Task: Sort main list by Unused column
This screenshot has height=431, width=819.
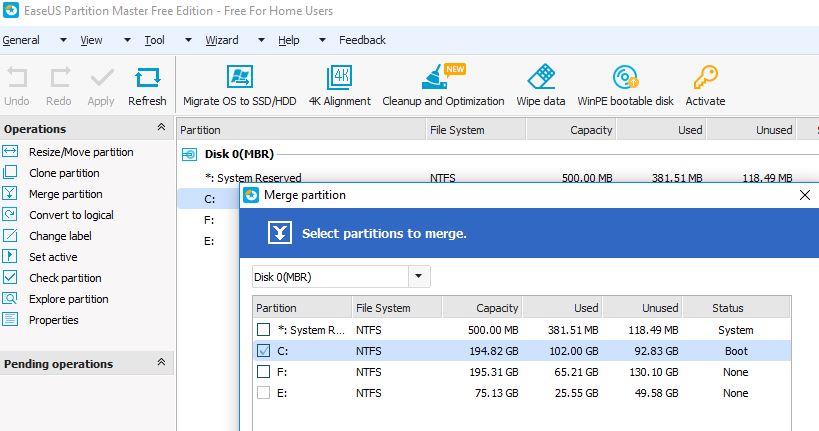Action: (x=752, y=130)
